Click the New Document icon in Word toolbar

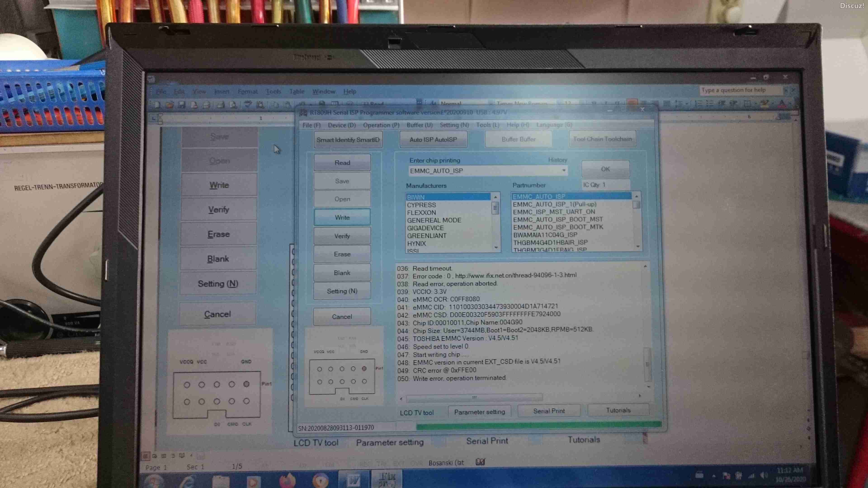157,105
